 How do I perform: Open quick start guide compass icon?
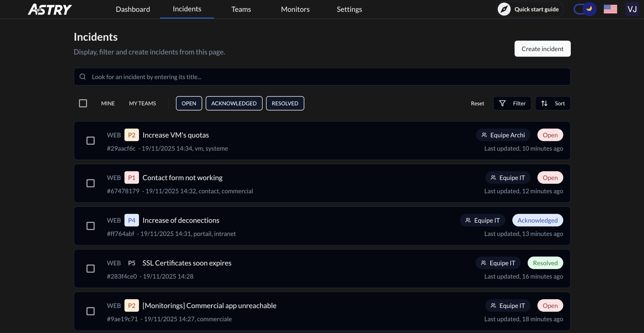504,9
